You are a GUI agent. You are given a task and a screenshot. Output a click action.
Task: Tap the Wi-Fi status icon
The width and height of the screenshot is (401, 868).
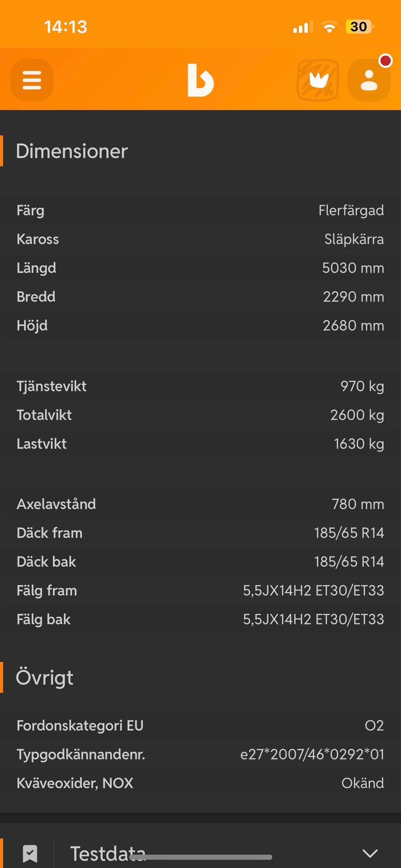point(330,28)
